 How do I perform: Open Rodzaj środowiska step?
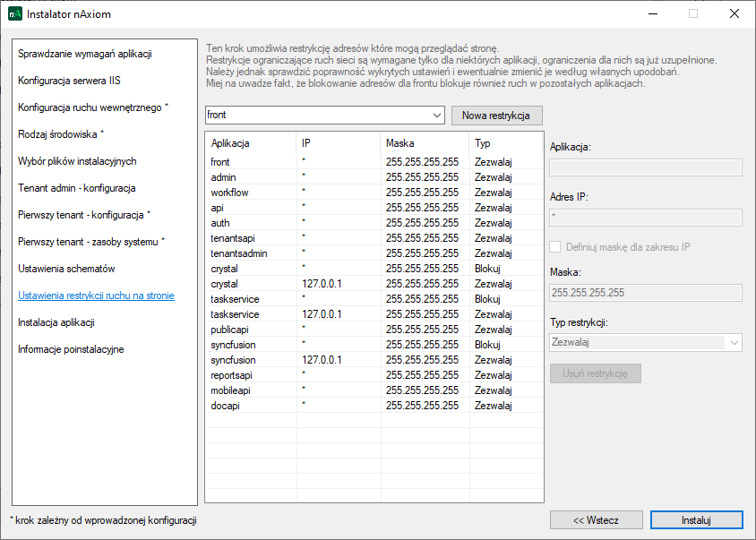pyautogui.click(x=61, y=134)
